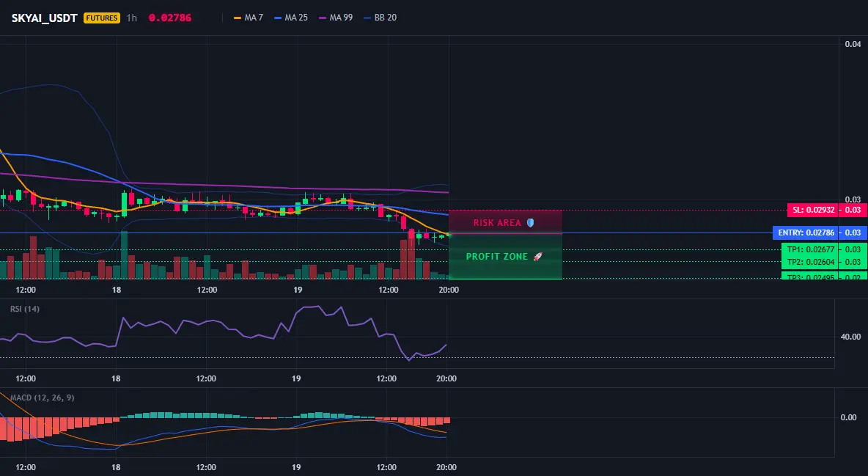Toggle the MA 7 legend entry

pos(249,18)
